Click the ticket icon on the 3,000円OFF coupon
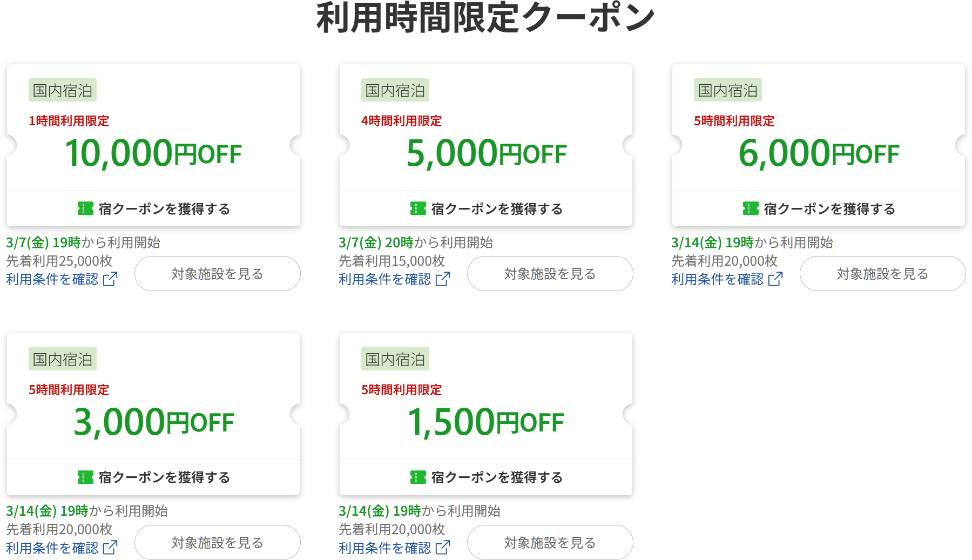This screenshot has width=972, height=560. coord(85,477)
